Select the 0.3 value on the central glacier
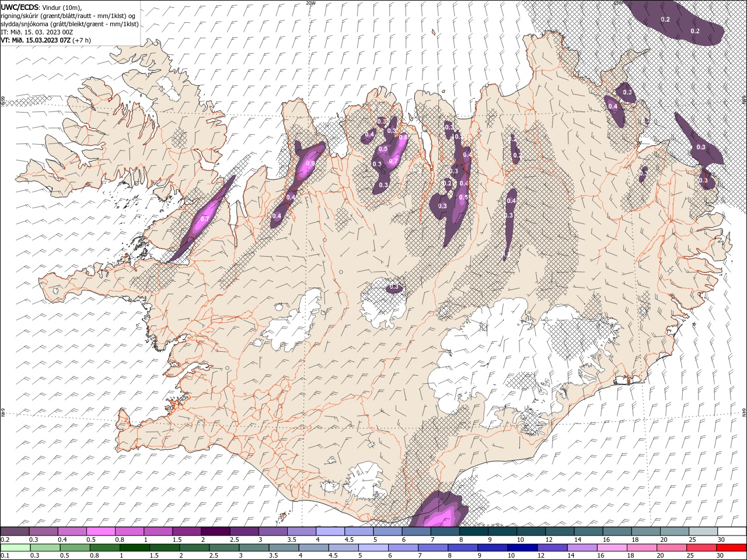This screenshot has height=560, width=747. click(394, 286)
